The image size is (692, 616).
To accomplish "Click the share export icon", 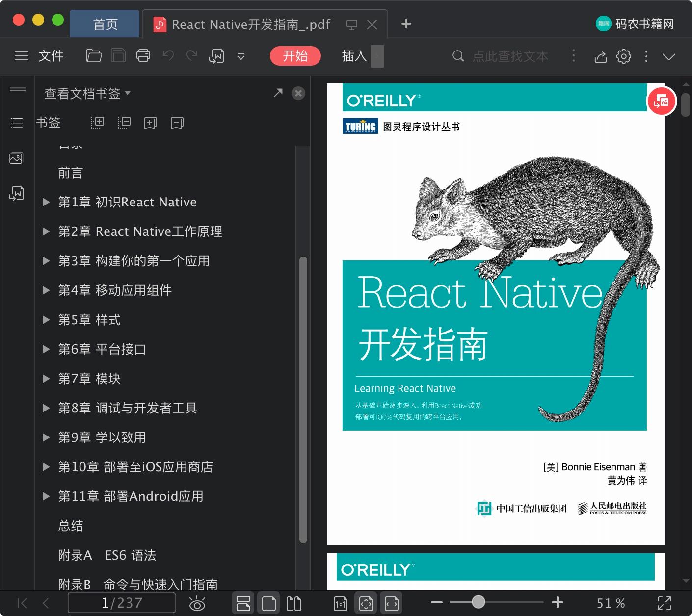I will pos(600,57).
